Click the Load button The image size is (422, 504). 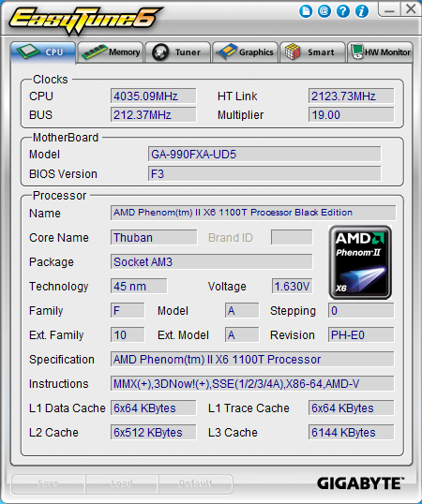coord(122,484)
